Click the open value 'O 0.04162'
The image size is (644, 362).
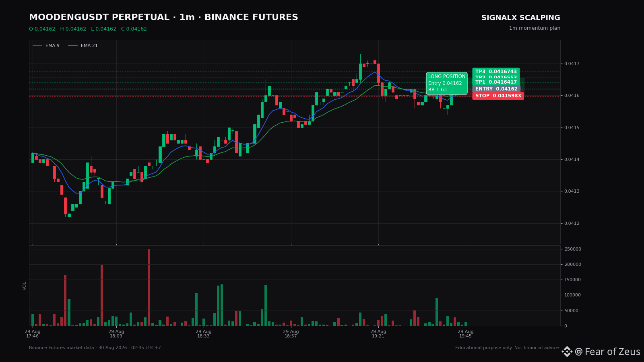(x=42, y=29)
